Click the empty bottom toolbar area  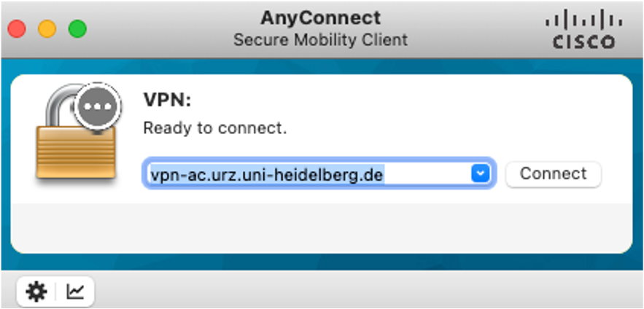coord(365,291)
